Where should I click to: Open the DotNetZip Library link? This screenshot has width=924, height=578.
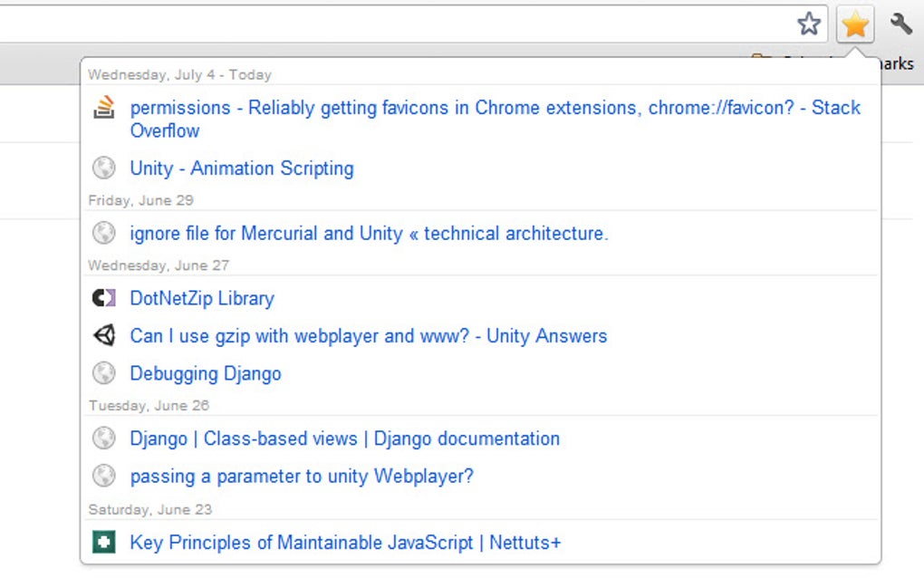point(202,298)
